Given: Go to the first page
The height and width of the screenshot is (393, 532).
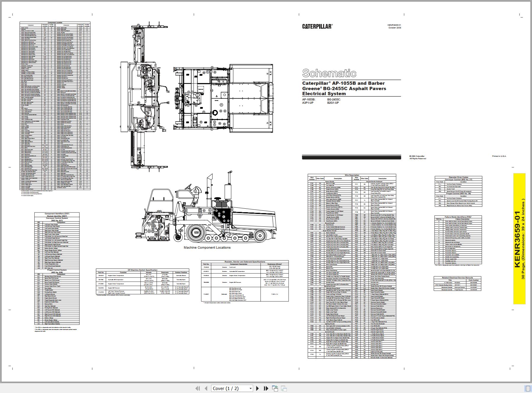Looking at the screenshot, I should coord(198,388).
